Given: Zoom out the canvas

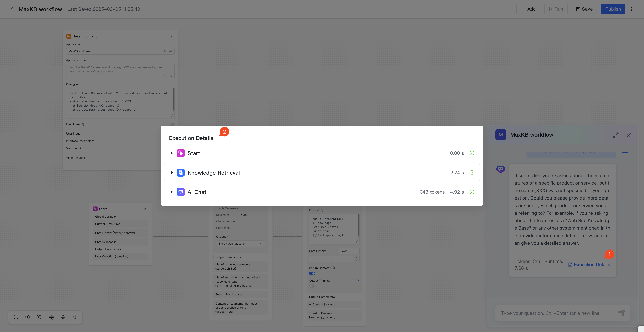Looking at the screenshot, I should point(16,317).
